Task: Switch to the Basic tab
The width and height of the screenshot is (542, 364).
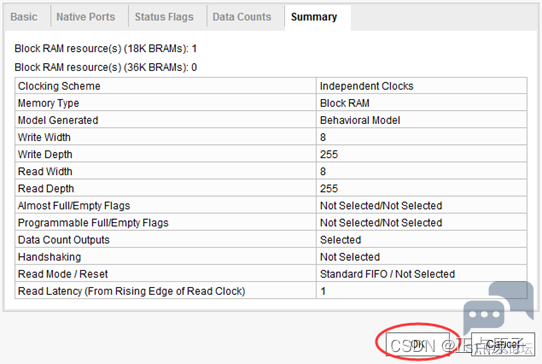Action: pos(24,17)
